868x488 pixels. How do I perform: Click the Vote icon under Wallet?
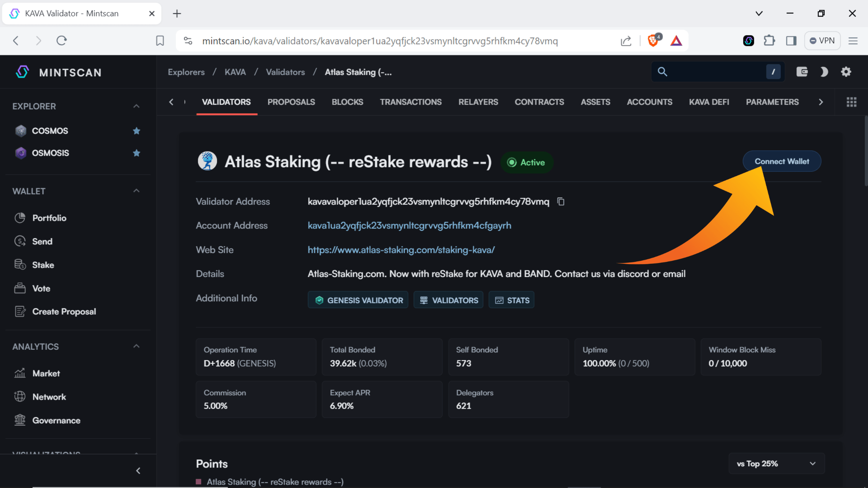coord(20,288)
